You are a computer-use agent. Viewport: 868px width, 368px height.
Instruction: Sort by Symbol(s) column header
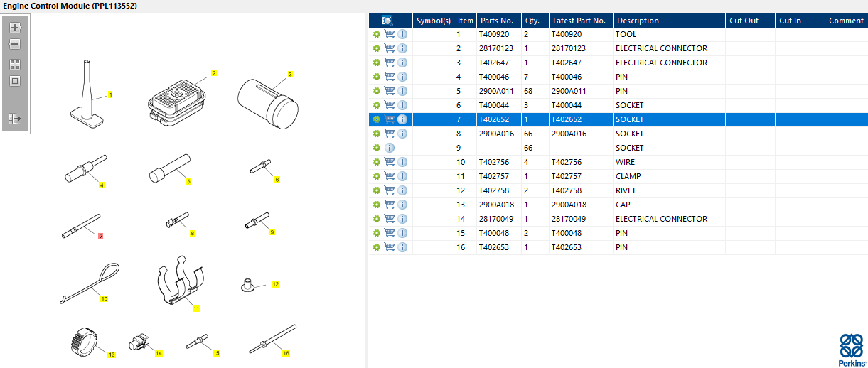coord(433,21)
